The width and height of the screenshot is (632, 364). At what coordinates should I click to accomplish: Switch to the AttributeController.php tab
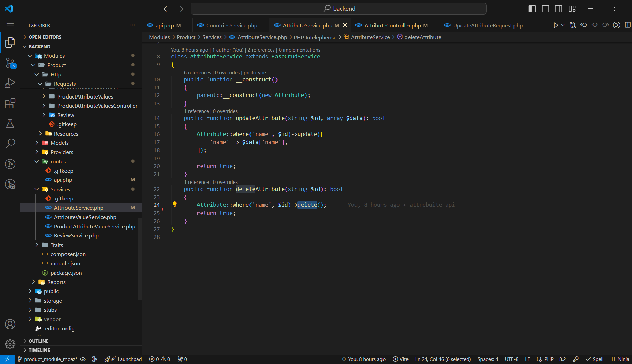pos(392,25)
